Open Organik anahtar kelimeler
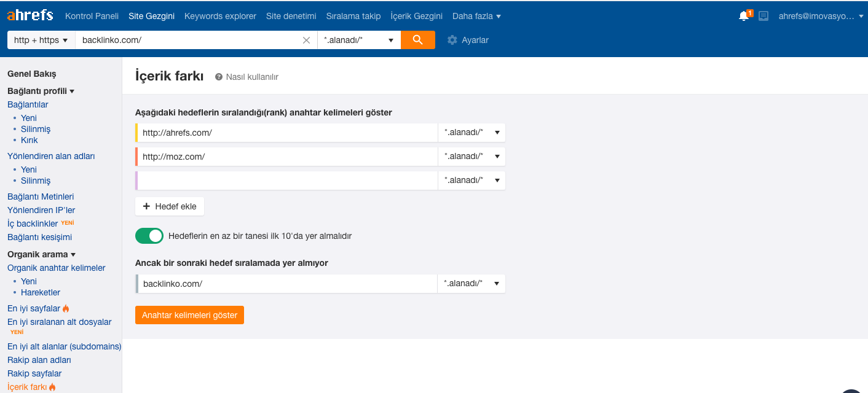The width and height of the screenshot is (868, 393). click(57, 268)
